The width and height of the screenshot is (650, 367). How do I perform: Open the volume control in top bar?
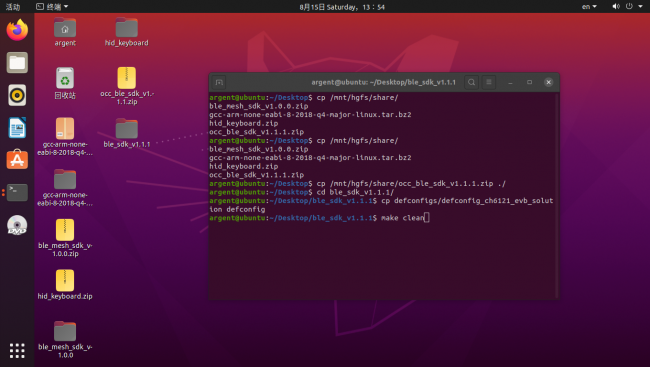pos(616,6)
